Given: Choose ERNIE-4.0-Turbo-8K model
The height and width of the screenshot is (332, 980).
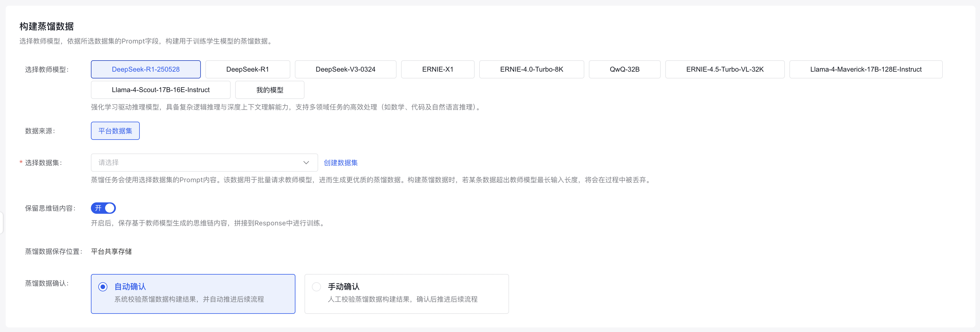Looking at the screenshot, I should 531,69.
